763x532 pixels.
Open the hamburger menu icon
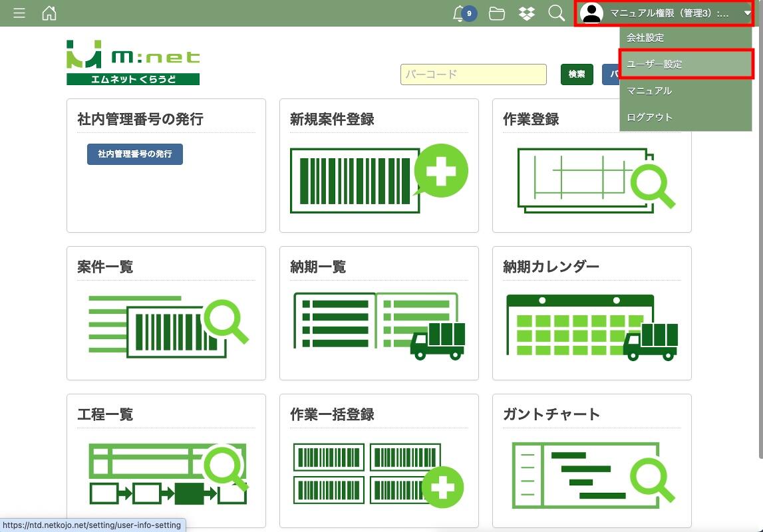[19, 13]
